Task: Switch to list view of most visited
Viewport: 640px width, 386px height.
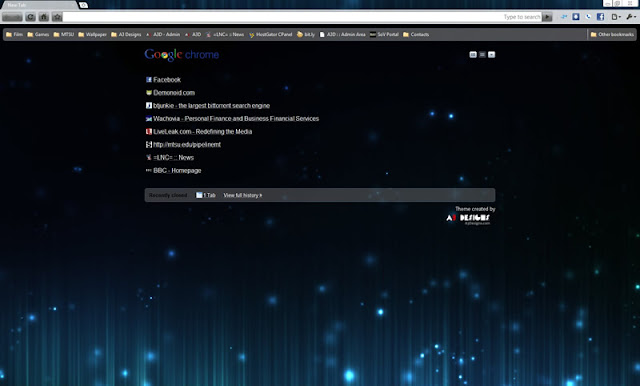Action: [482, 55]
